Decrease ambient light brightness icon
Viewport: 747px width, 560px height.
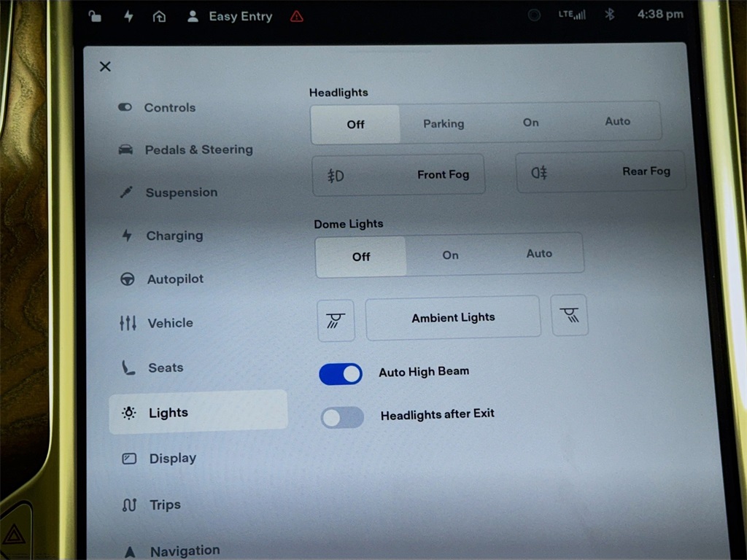click(336, 320)
